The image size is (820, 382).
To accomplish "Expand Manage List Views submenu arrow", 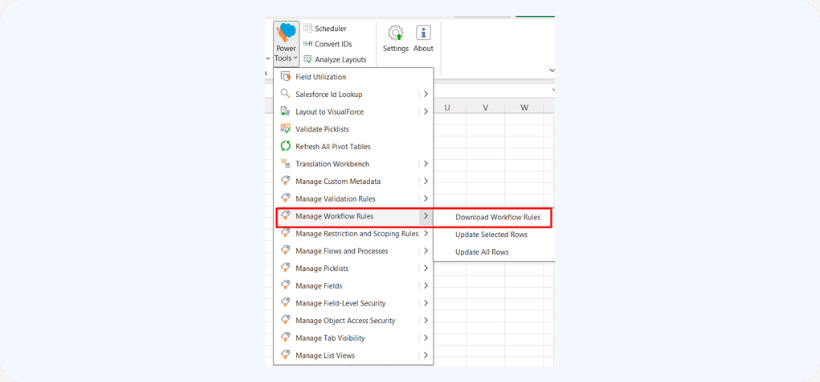I will click(x=426, y=355).
